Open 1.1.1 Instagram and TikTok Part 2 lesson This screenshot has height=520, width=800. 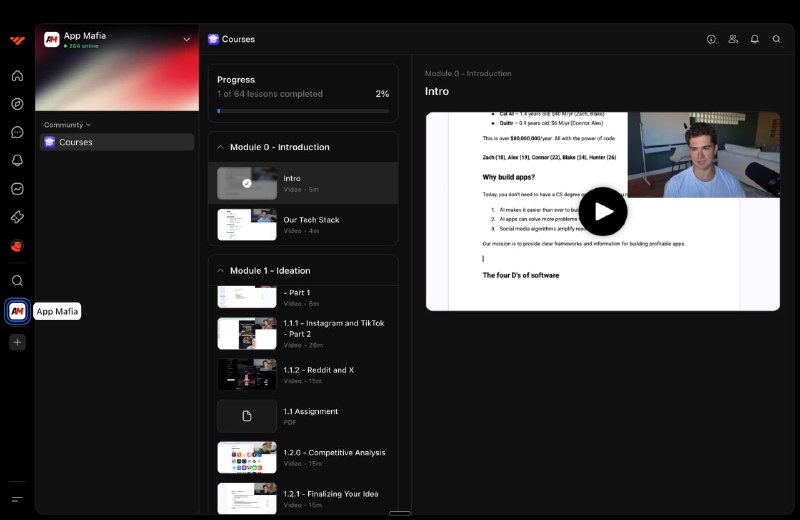click(303, 334)
